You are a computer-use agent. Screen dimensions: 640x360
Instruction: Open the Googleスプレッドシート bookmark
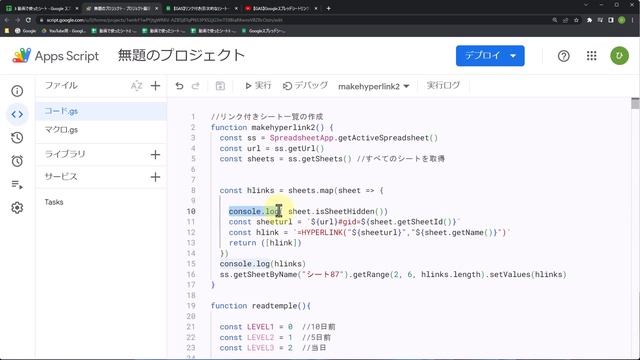264,31
